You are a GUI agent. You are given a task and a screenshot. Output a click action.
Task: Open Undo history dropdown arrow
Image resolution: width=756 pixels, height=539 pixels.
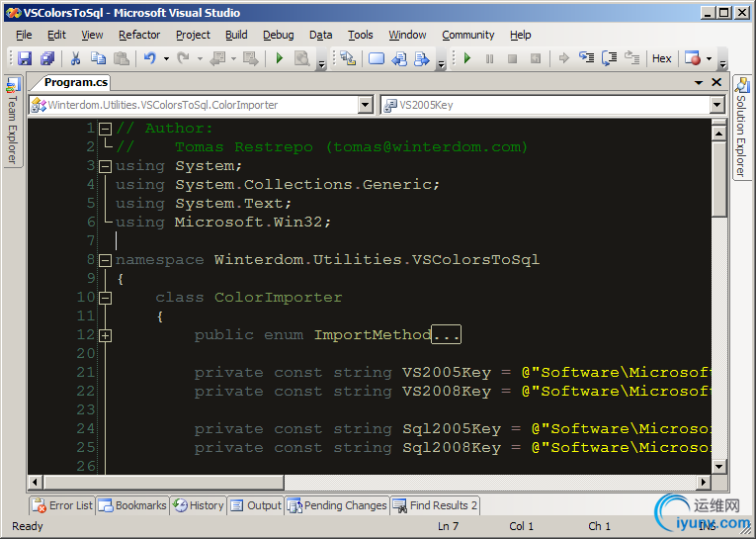click(166, 59)
